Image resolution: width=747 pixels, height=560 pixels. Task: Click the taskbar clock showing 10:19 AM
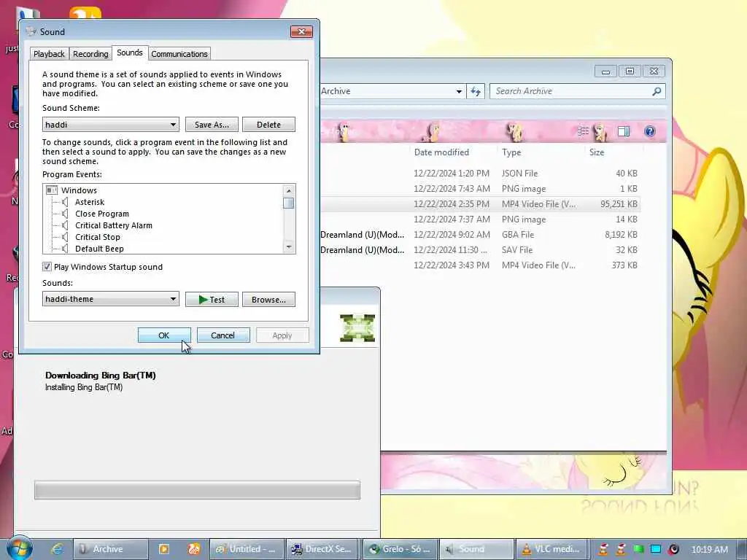click(709, 550)
